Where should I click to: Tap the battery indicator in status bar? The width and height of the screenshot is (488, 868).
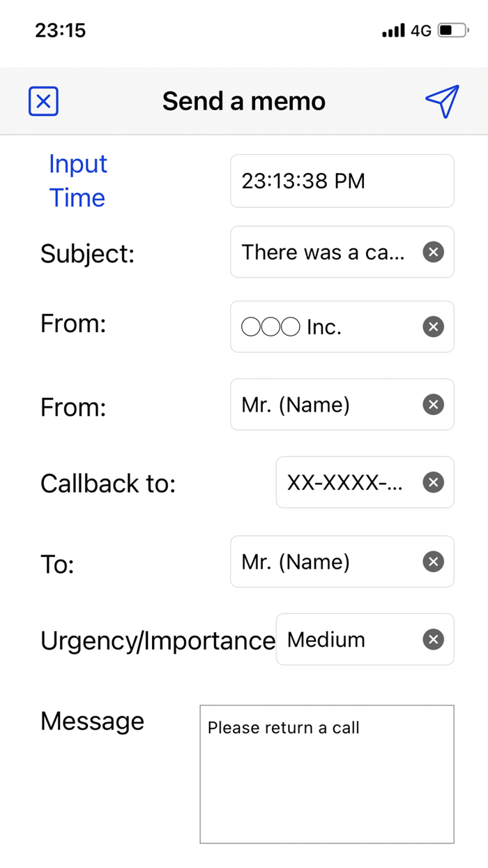pyautogui.click(x=452, y=31)
